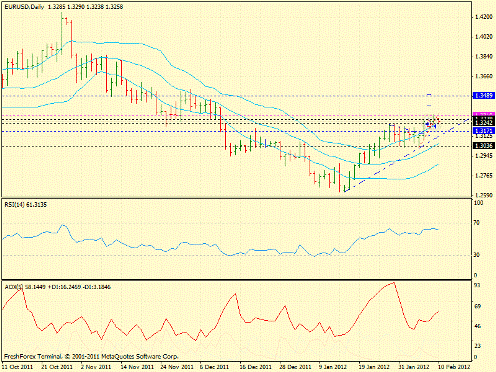Click the RSI(14) indicator label
This screenshot has height=372, width=496.
click(x=26, y=205)
